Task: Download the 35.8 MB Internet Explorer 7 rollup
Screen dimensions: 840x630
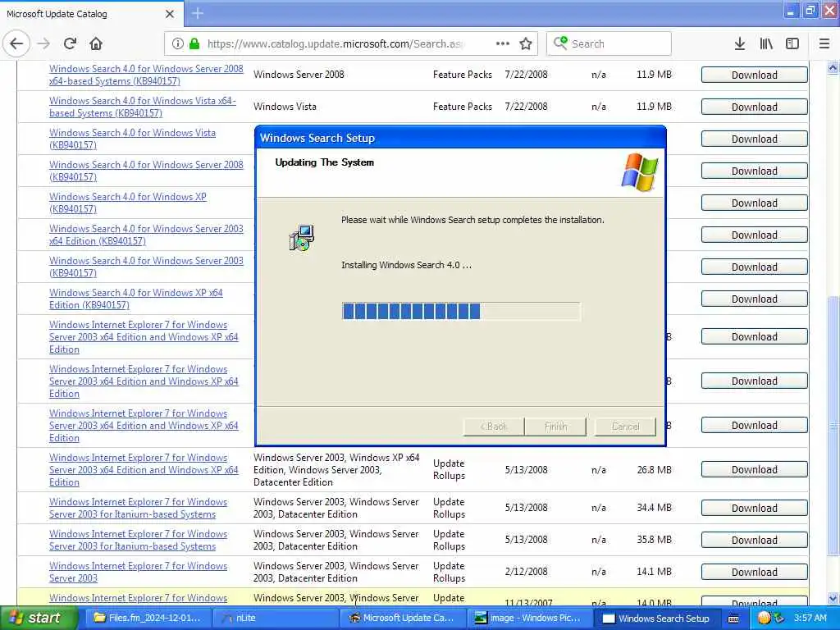Action: click(755, 540)
